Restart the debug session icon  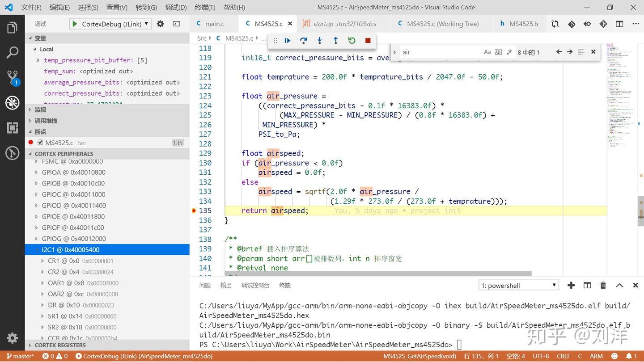(352, 40)
